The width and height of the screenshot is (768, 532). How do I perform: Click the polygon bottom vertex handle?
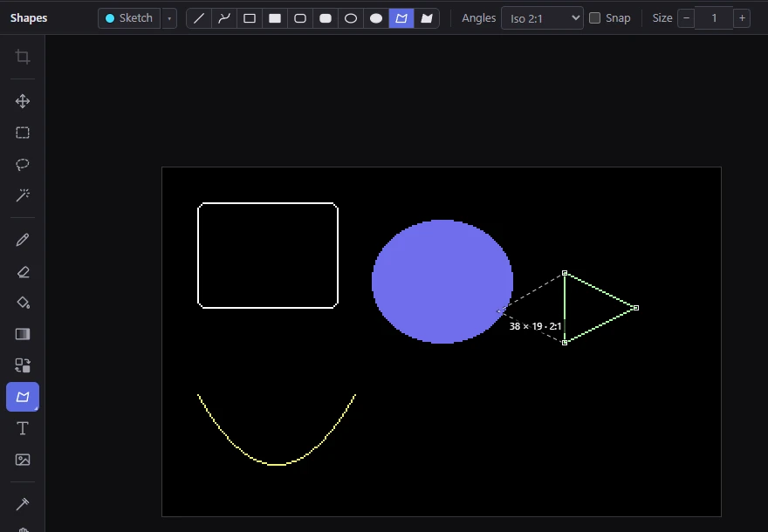pyautogui.click(x=565, y=343)
